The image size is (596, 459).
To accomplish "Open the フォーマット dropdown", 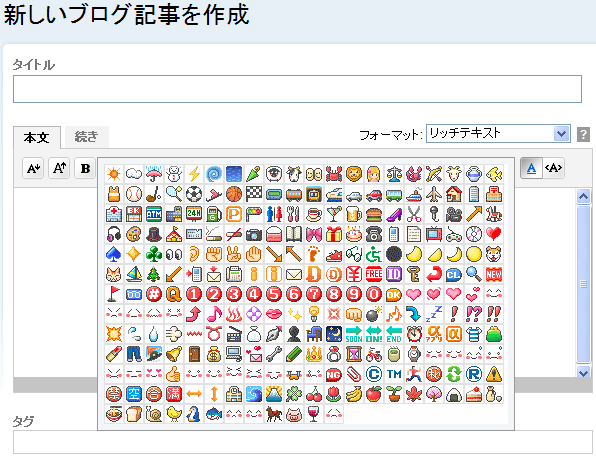I will point(498,133).
